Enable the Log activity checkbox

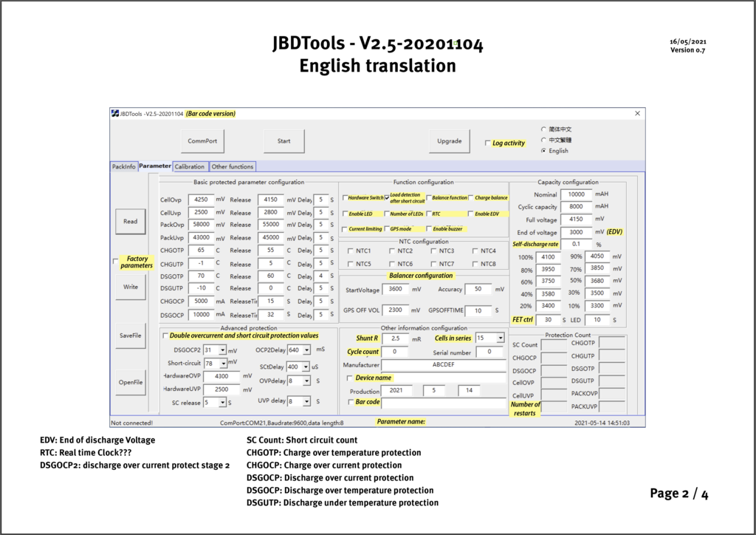(487, 143)
